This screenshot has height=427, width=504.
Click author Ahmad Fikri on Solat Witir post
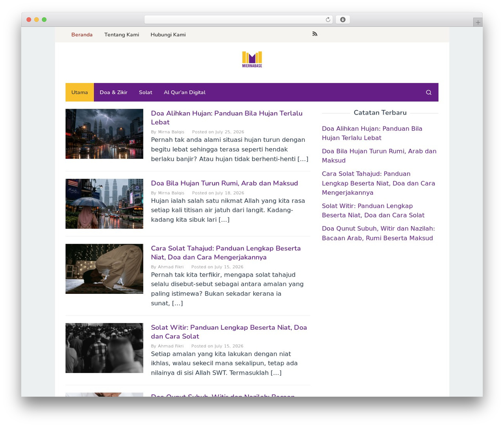coord(170,346)
